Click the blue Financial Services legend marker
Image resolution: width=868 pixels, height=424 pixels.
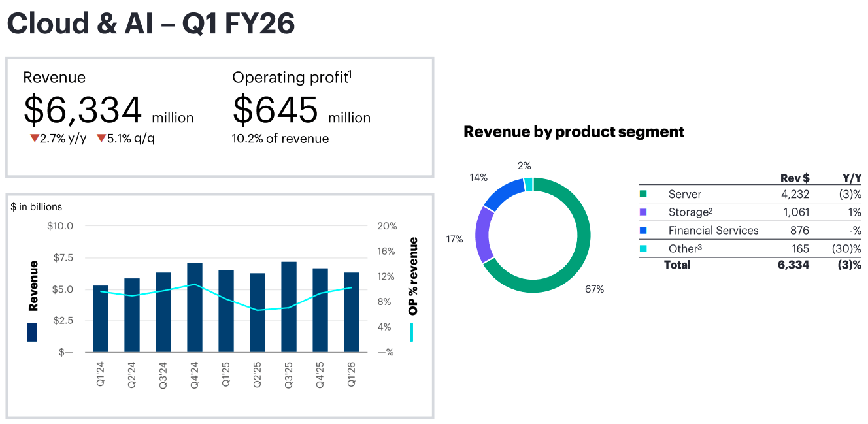click(643, 230)
